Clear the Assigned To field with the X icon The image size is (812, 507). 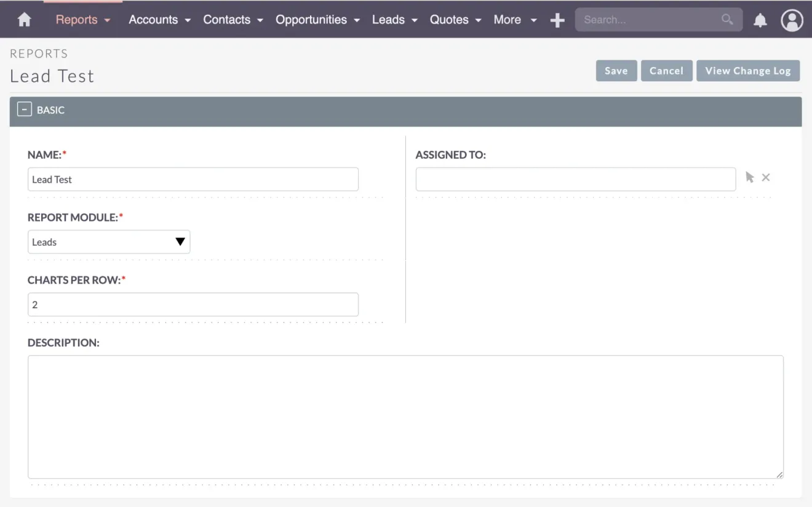point(765,177)
